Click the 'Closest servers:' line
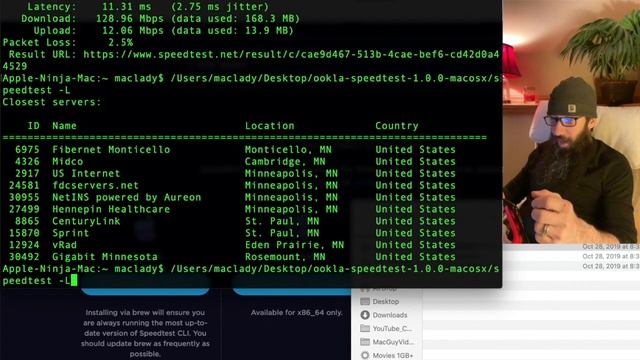Screen dimensions: 640x360 [52, 102]
